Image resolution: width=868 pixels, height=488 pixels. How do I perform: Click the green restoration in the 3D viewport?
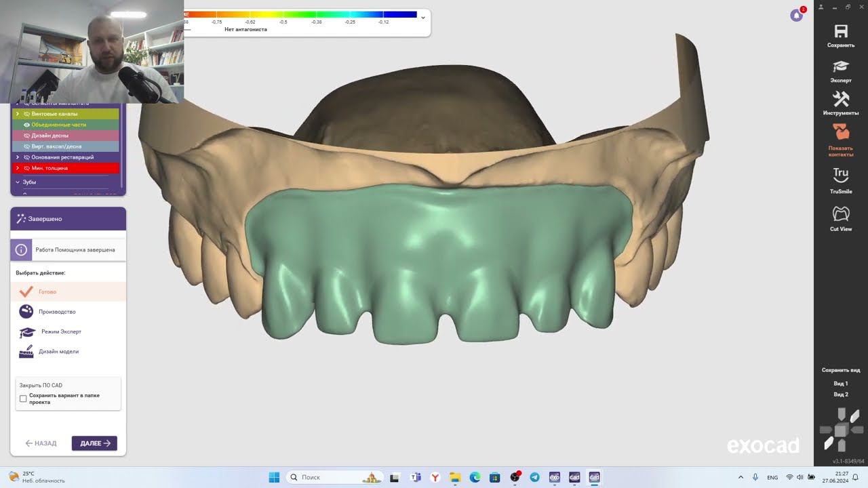(x=437, y=264)
